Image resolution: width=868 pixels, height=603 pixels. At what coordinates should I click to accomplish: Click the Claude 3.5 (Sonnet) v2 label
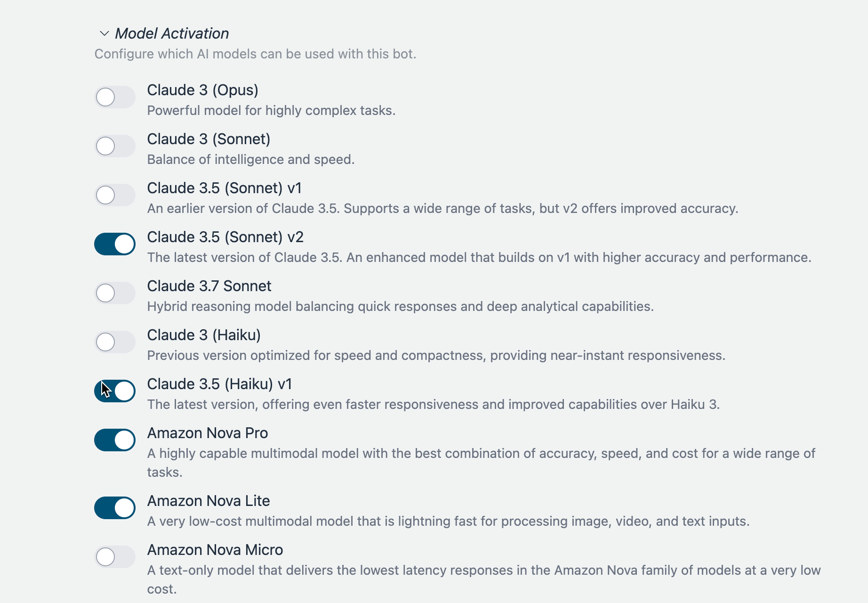pos(225,237)
